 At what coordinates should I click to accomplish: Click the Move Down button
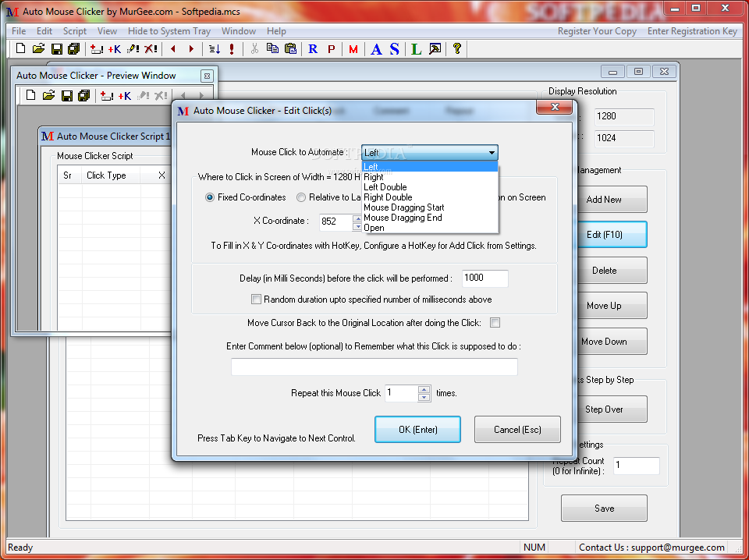(x=612, y=342)
